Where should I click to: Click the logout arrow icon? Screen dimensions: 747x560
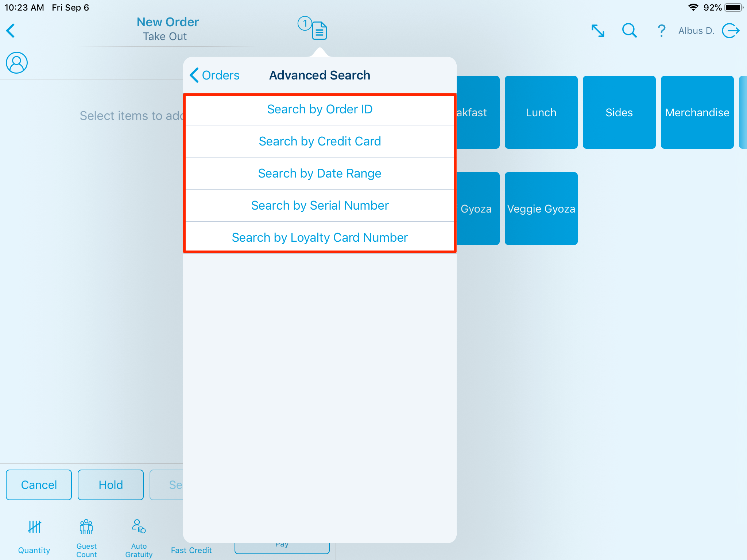coord(731,31)
